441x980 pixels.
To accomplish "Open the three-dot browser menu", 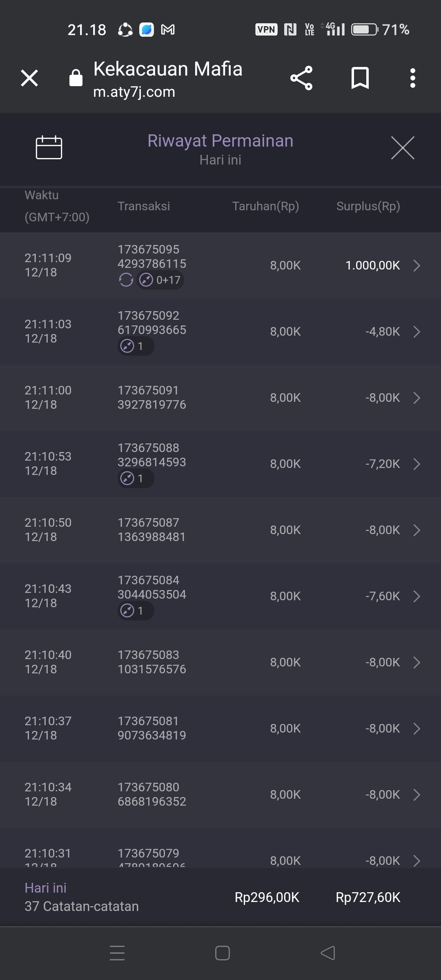I will (x=413, y=78).
